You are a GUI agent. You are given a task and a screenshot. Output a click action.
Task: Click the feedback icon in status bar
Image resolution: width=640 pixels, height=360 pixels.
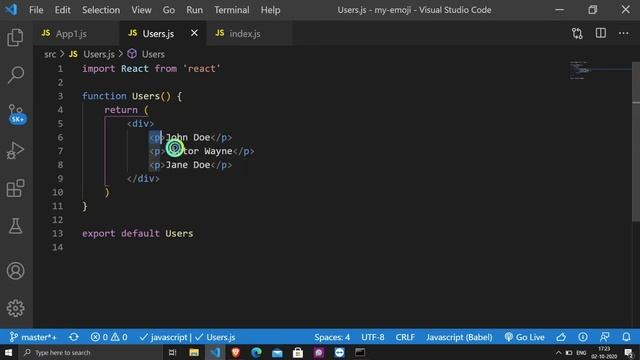[604, 337]
